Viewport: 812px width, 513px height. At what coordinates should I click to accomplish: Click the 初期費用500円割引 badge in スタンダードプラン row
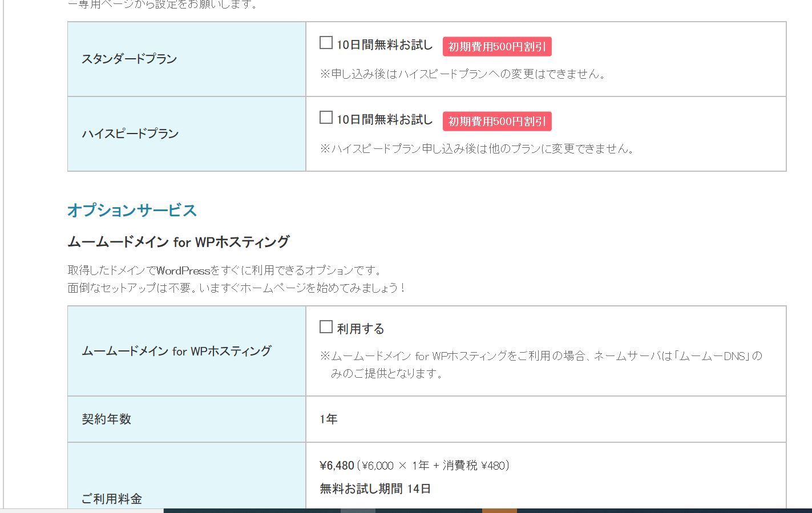pos(497,47)
